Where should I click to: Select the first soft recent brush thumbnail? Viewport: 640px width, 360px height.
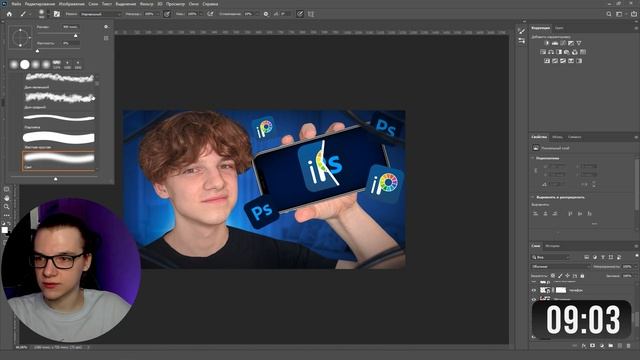pos(14,64)
